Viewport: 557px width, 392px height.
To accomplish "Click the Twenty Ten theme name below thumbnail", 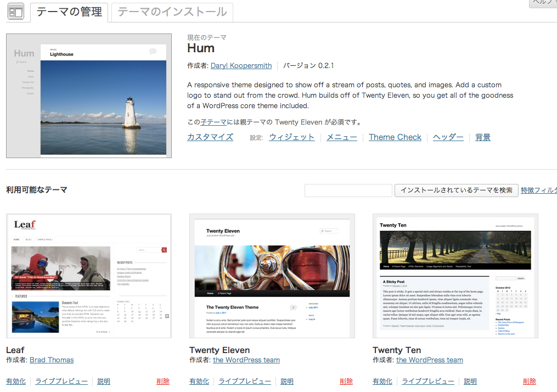I will (397, 350).
